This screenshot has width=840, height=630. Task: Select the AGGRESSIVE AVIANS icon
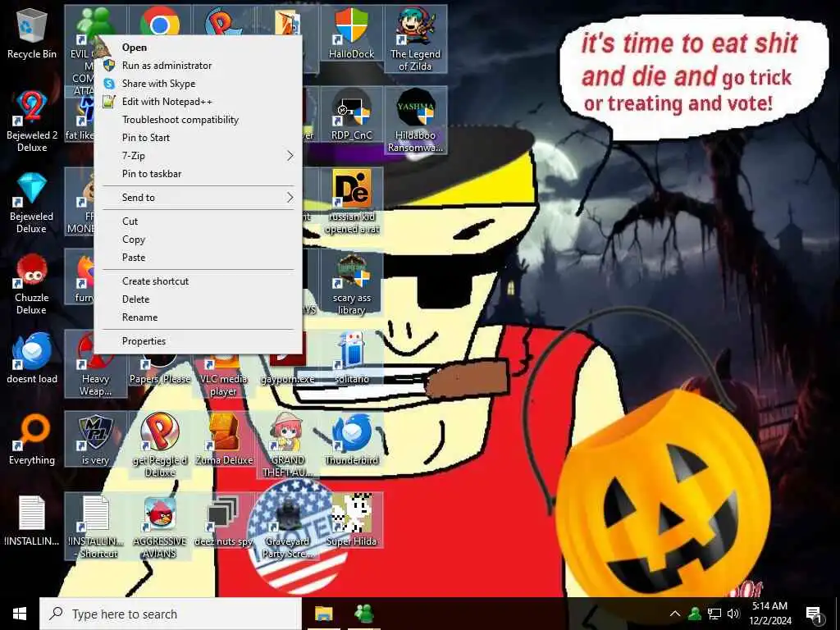pos(160,527)
